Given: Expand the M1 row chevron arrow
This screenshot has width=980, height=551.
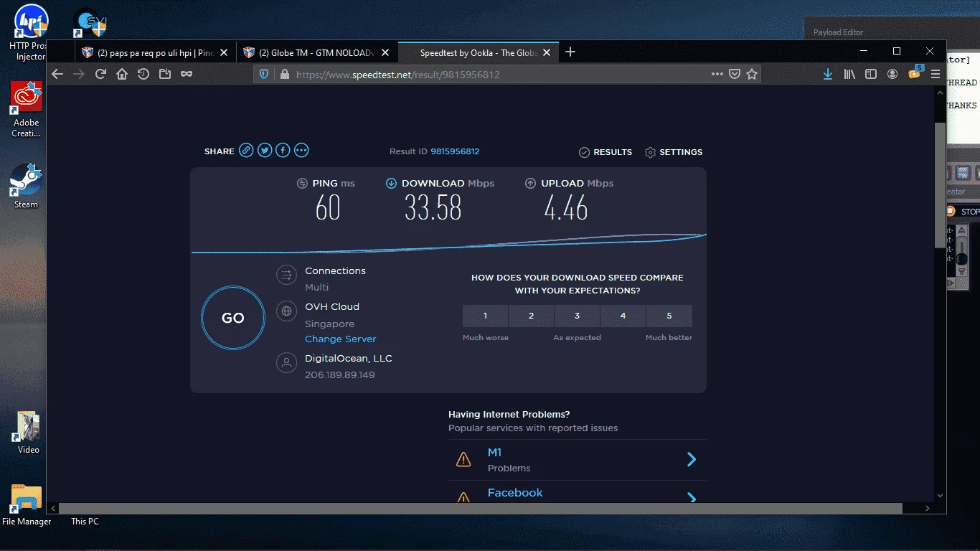Looking at the screenshot, I should (x=692, y=459).
